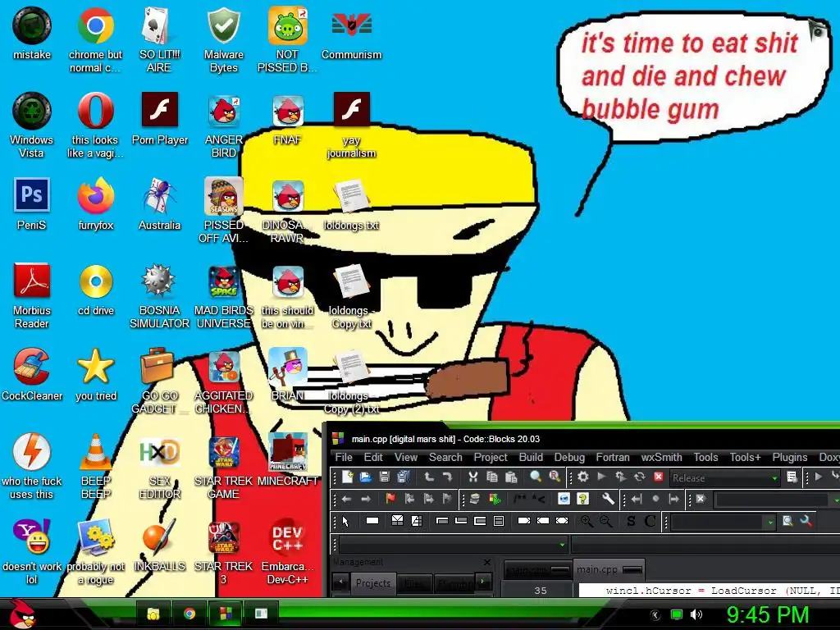Screen dimensions: 840x630
Task: Build project using the gear icon
Action: [x=583, y=477]
